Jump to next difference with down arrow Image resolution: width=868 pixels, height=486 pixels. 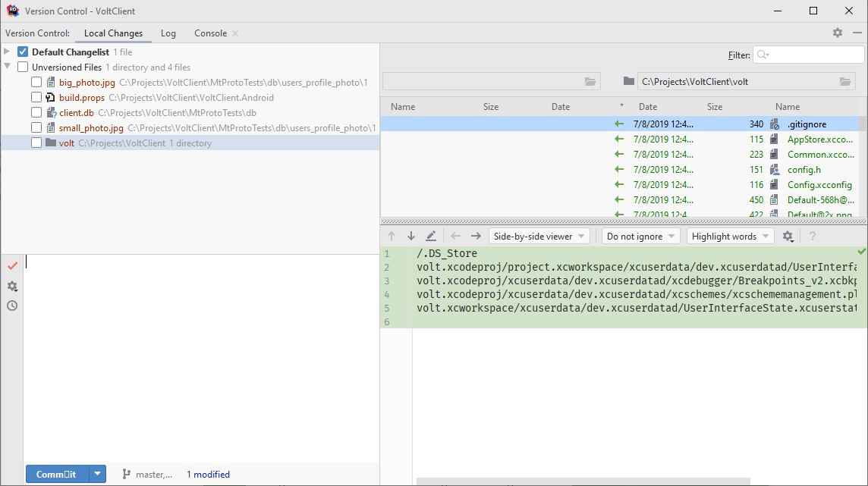(410, 237)
